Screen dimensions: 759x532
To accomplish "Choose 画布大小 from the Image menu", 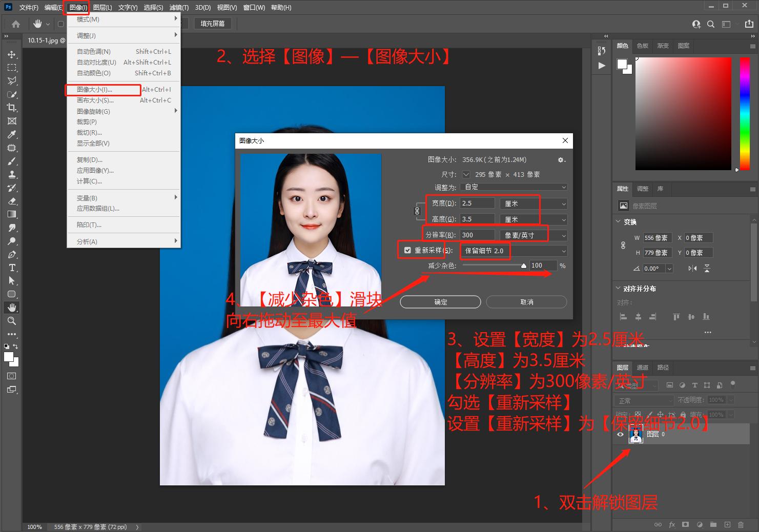I will point(95,100).
